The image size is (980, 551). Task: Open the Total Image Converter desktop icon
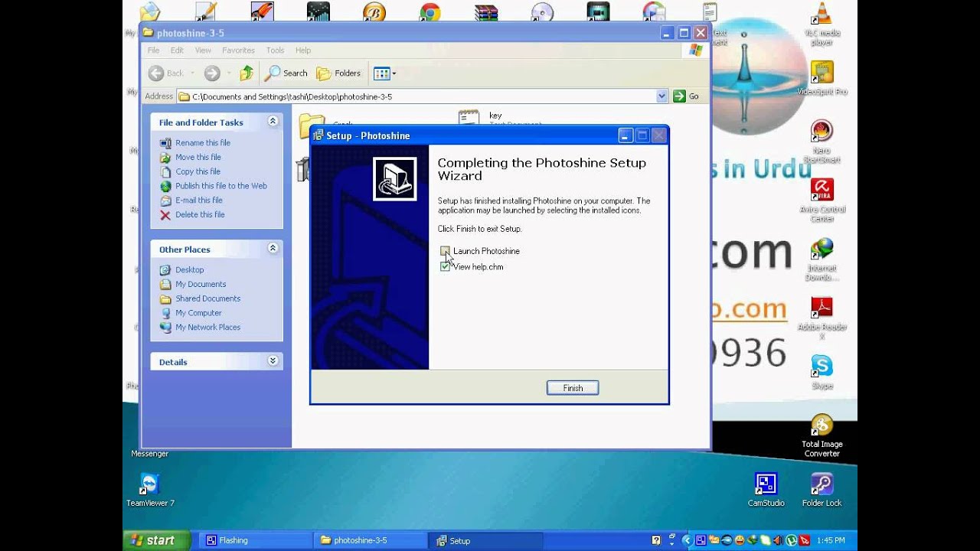(x=822, y=436)
